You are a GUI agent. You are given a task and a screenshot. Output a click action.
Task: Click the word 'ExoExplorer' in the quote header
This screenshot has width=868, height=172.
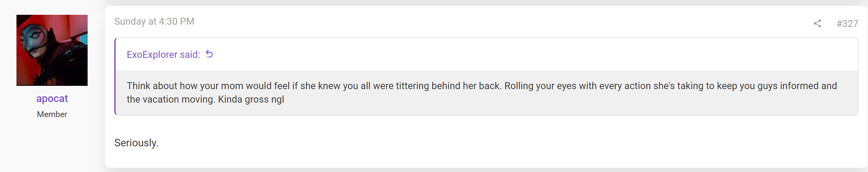click(152, 55)
